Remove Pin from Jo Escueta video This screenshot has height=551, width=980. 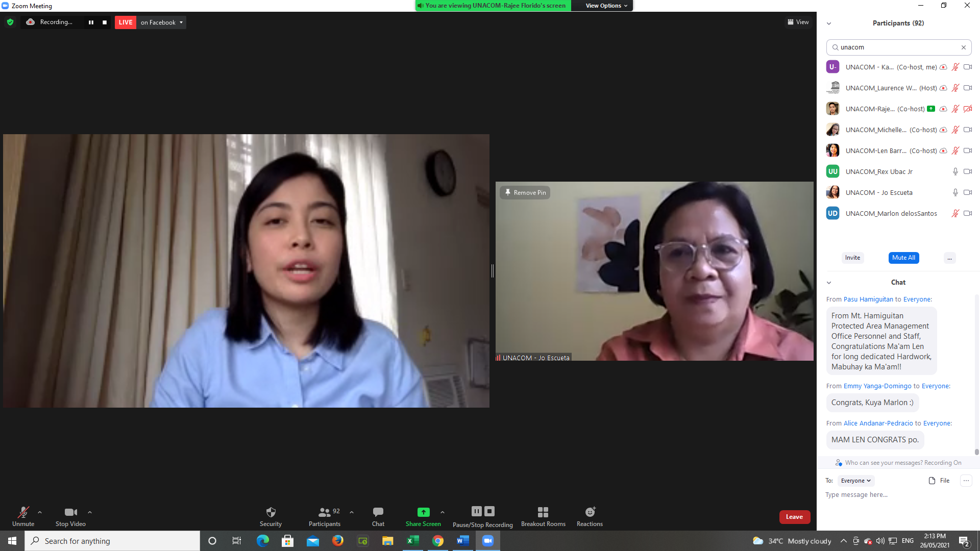pyautogui.click(x=525, y=192)
